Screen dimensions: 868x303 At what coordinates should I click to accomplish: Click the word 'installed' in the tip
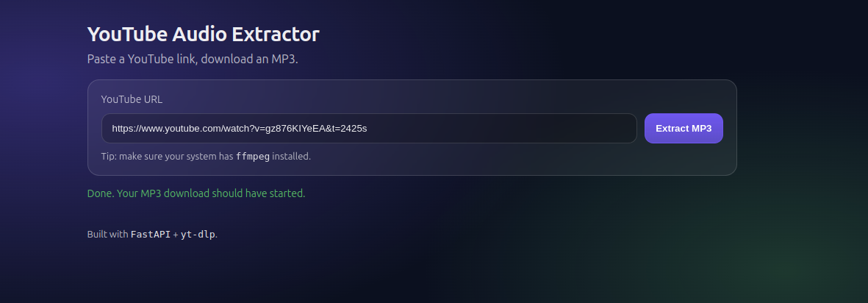(x=290, y=157)
